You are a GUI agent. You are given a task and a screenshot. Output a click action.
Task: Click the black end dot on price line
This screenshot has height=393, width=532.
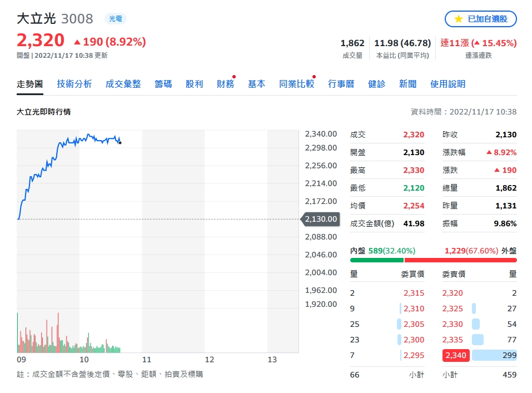120,143
